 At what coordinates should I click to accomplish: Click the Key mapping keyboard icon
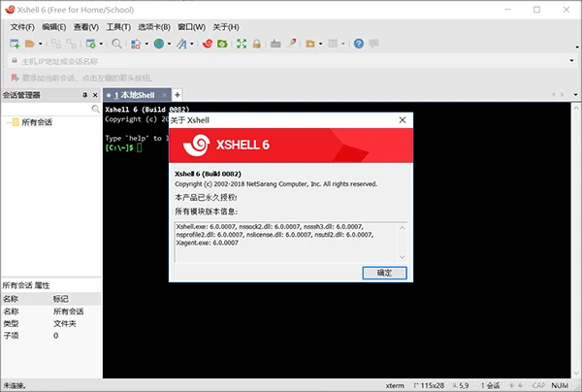coord(275,44)
